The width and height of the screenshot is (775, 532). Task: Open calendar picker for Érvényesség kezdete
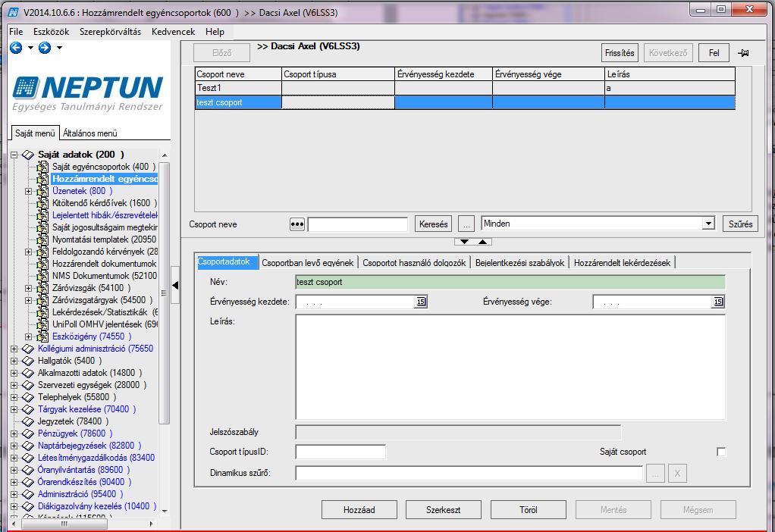pyautogui.click(x=421, y=302)
